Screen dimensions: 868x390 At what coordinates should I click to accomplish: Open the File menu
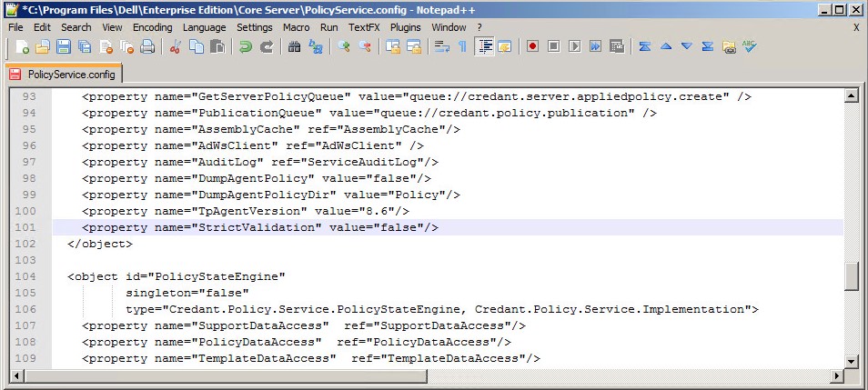(15, 27)
